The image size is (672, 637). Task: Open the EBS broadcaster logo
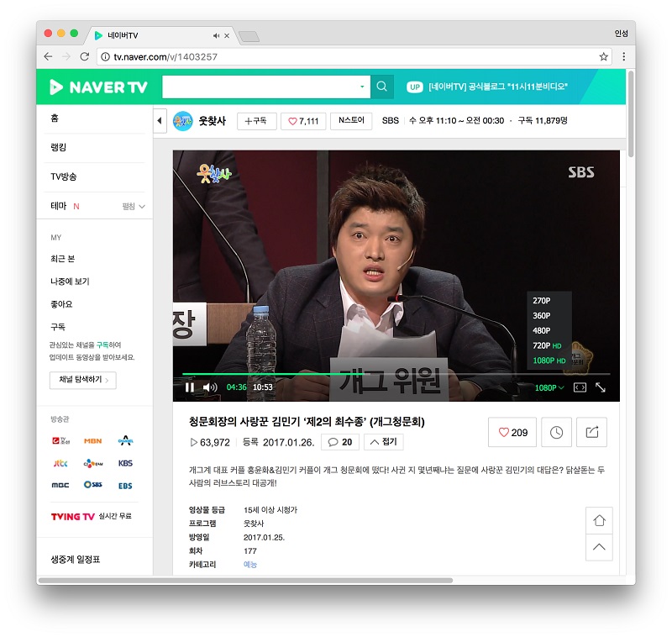coord(125,486)
